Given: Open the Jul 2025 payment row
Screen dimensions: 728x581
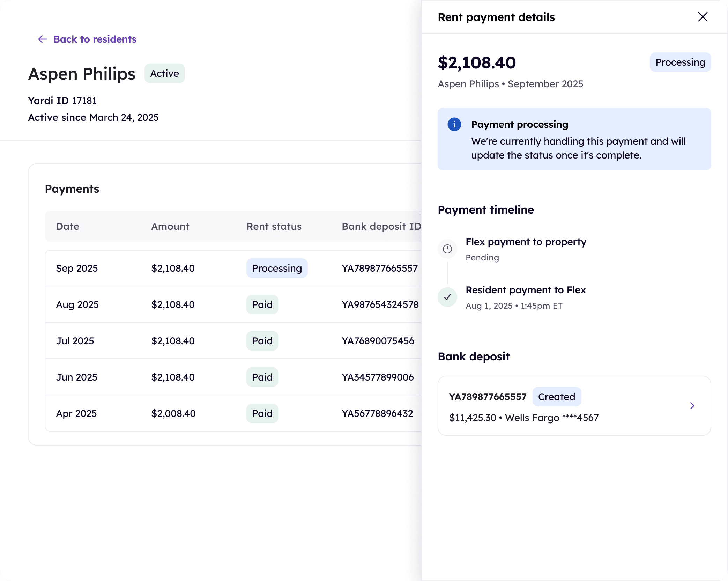Looking at the screenshot, I should point(75,341).
